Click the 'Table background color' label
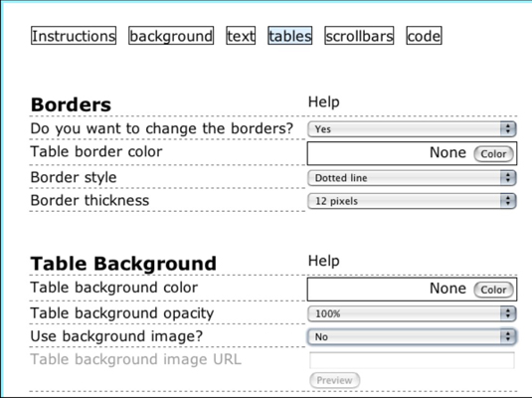532x398 pixels. (114, 288)
